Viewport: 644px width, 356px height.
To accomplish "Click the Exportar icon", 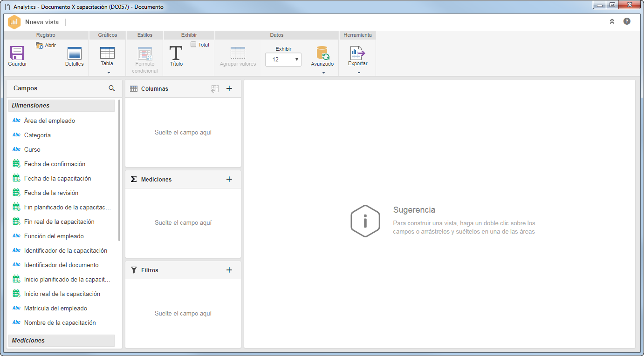I will click(357, 53).
